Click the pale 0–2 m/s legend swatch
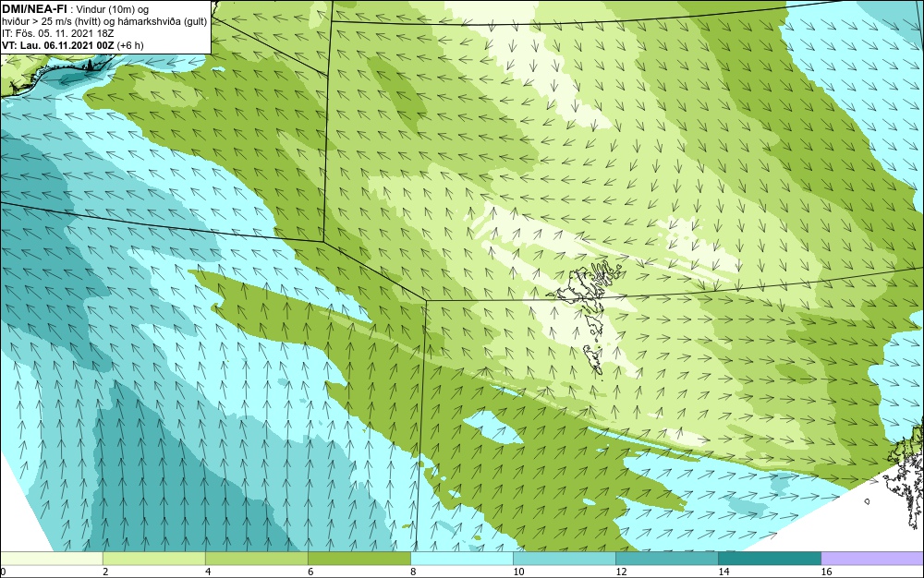Viewport: 924px width, 578px height. tap(52, 558)
